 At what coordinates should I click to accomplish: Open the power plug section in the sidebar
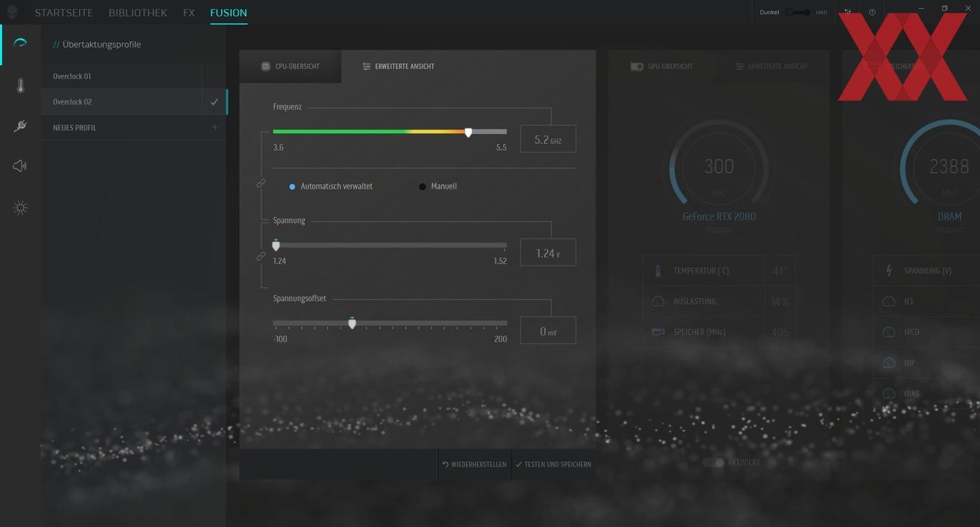tap(20, 126)
